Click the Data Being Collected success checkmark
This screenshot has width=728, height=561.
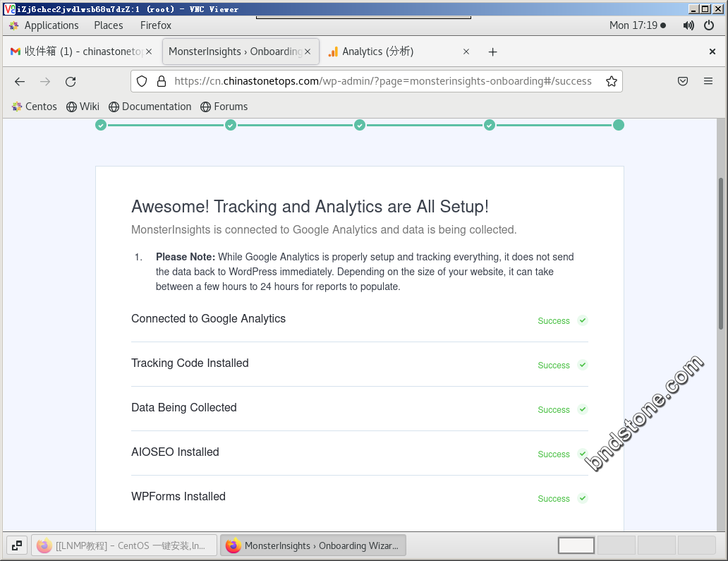[x=583, y=409]
